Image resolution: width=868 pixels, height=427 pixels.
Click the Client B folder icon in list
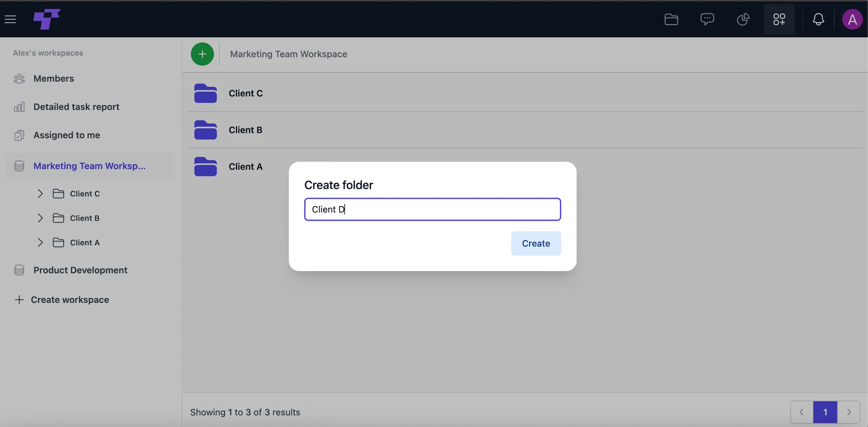206,130
